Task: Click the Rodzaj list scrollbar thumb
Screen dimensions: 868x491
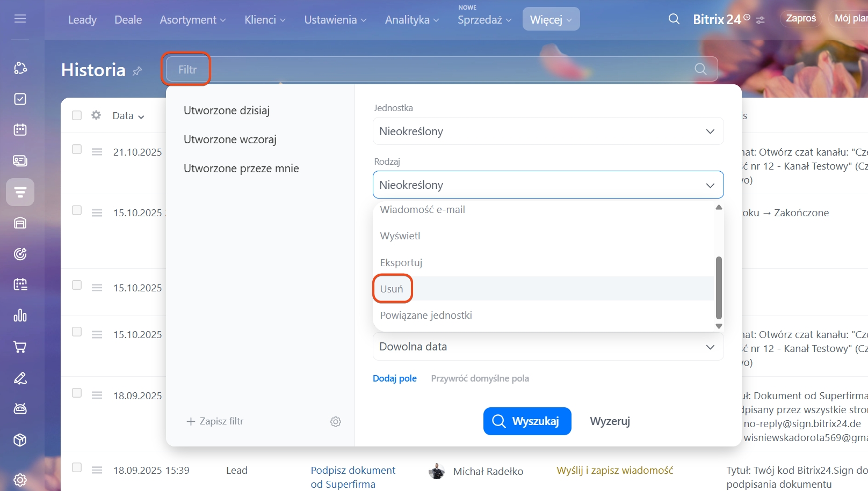Action: click(719, 288)
